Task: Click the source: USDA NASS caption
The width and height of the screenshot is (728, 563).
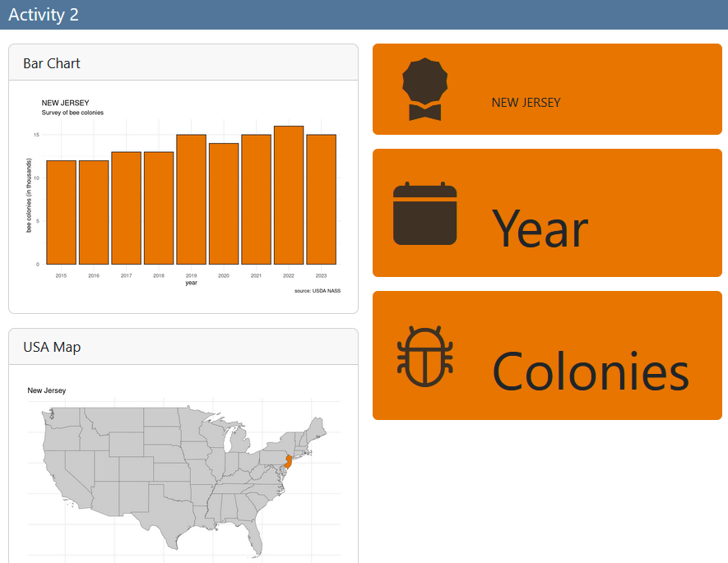Action: [317, 291]
